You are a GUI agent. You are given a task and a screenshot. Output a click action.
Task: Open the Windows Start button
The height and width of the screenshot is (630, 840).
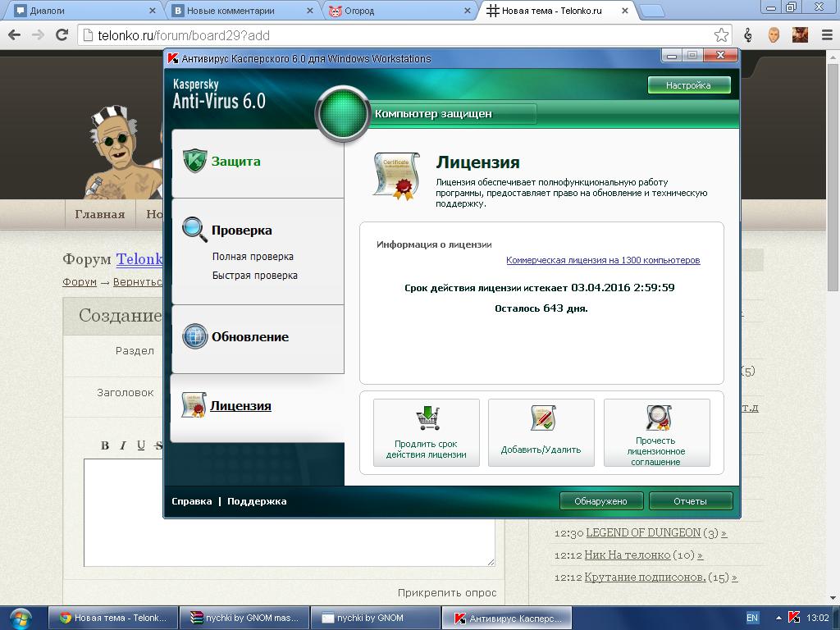click(x=20, y=619)
